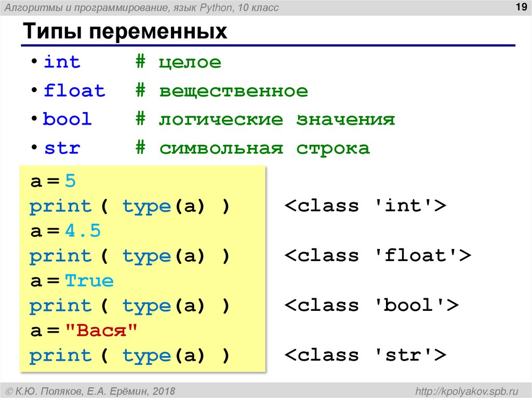
Task: Select the "str" type keyword
Action: pyautogui.click(x=61, y=147)
